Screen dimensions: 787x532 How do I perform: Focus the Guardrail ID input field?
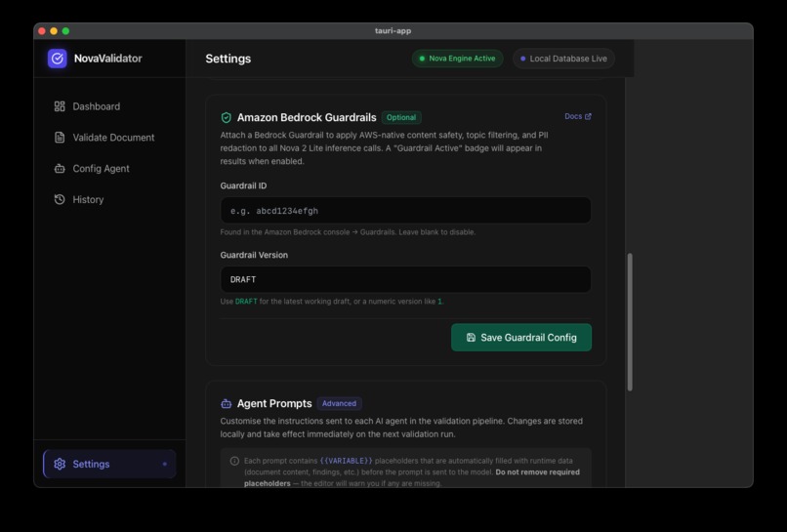tap(405, 210)
